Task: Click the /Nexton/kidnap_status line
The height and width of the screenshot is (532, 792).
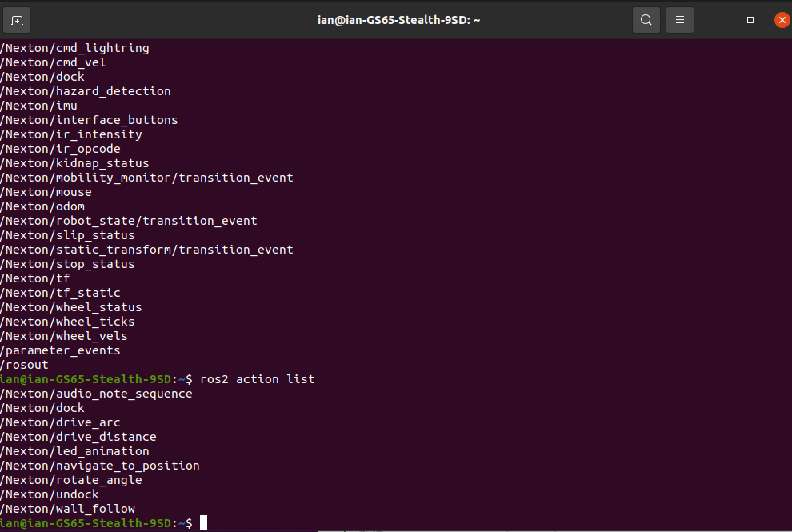Action: point(74,163)
